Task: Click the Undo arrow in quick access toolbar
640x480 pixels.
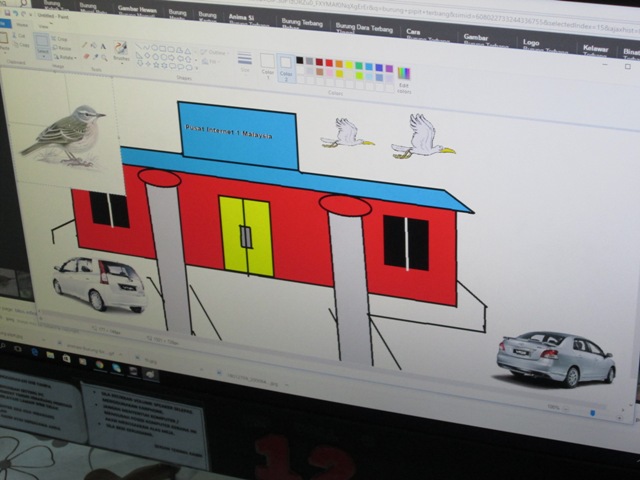Action: [x=15, y=13]
